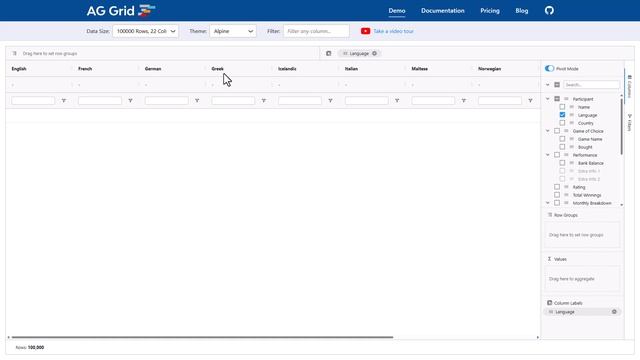
Task: Click Take a video tour link
Action: 393,31
